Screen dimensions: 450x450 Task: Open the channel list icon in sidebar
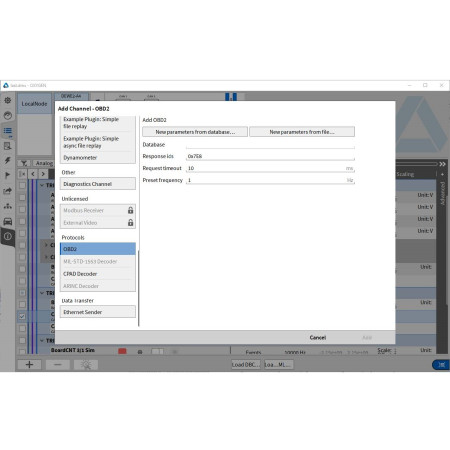8,131
